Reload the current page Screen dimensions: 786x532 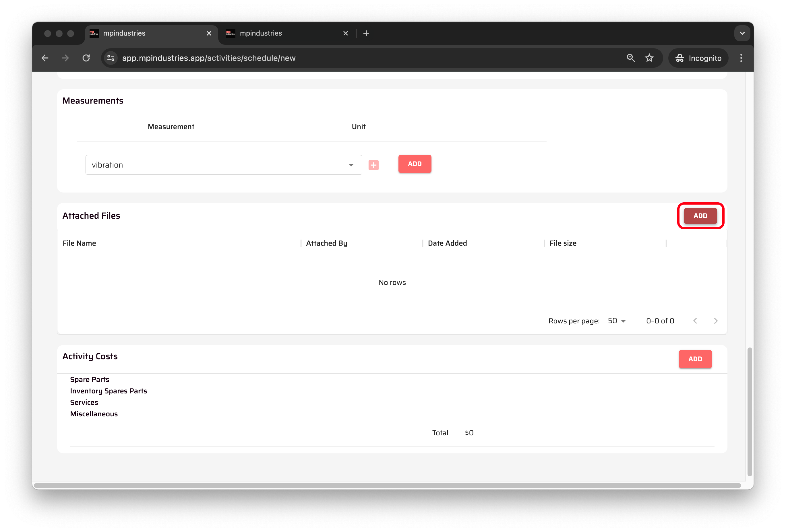coord(86,58)
